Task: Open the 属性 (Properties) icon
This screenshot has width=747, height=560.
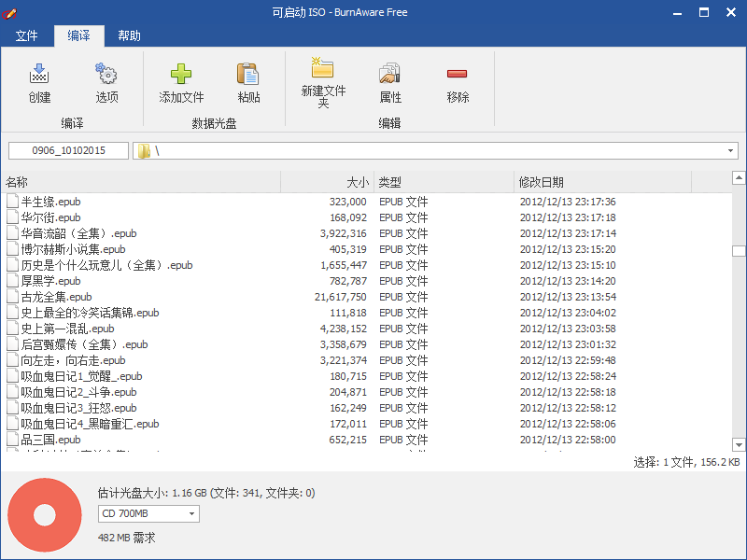Action: 390,75
